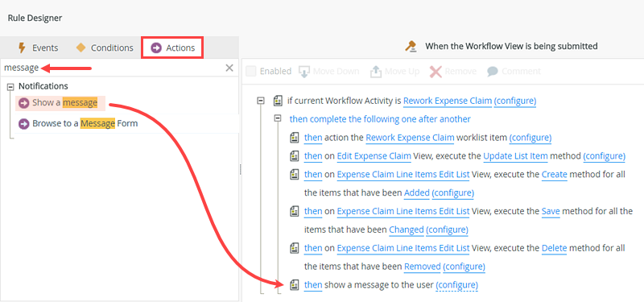
Task: Click purple icon beside 'Show a message'
Action: pyautogui.click(x=24, y=103)
